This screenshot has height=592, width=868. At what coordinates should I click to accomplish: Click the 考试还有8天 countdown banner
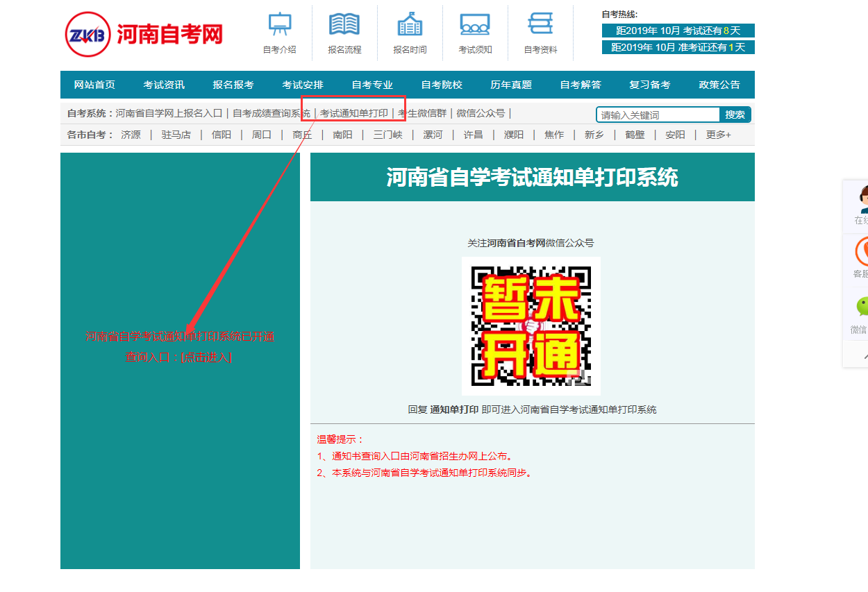click(x=678, y=31)
